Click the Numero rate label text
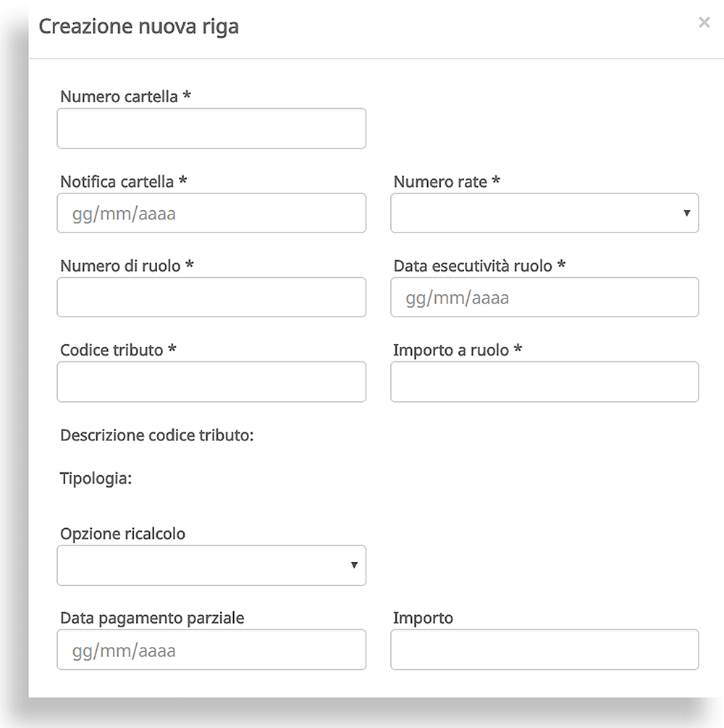The height and width of the screenshot is (728, 724). (447, 182)
